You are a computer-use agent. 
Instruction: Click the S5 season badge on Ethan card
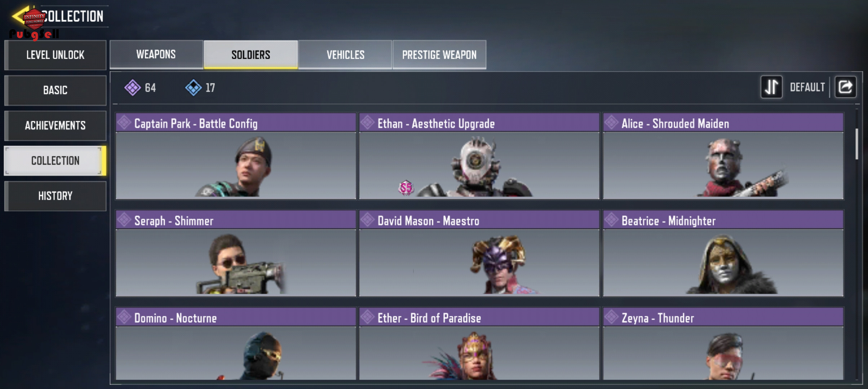[406, 188]
